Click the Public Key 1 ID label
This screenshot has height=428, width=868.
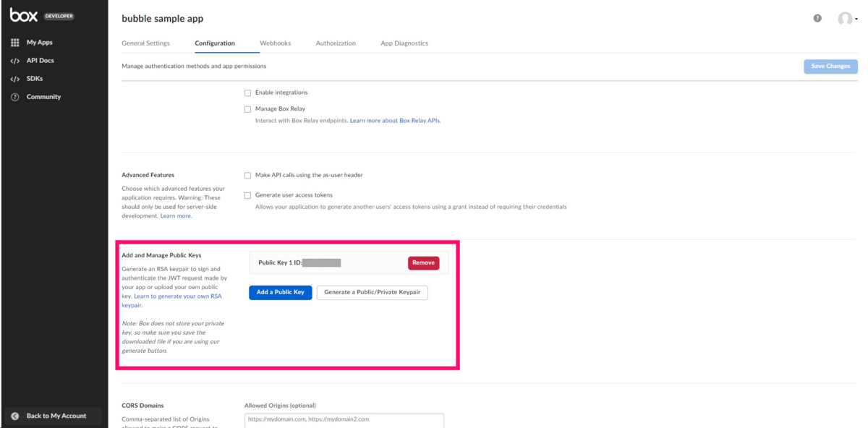(280, 263)
